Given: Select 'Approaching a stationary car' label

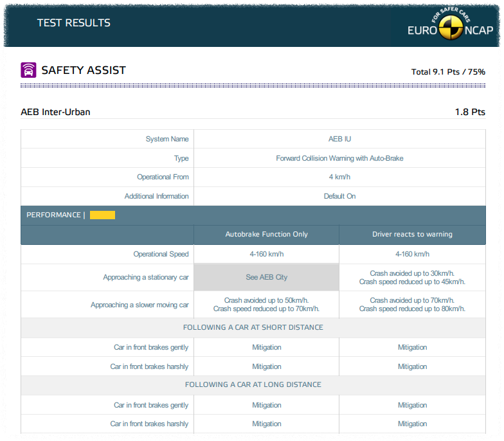Looking at the screenshot, I should (x=145, y=277).
